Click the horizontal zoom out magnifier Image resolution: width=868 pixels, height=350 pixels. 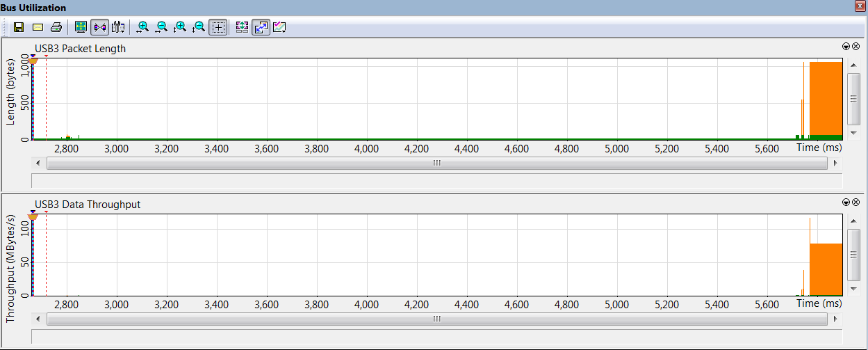tap(162, 27)
